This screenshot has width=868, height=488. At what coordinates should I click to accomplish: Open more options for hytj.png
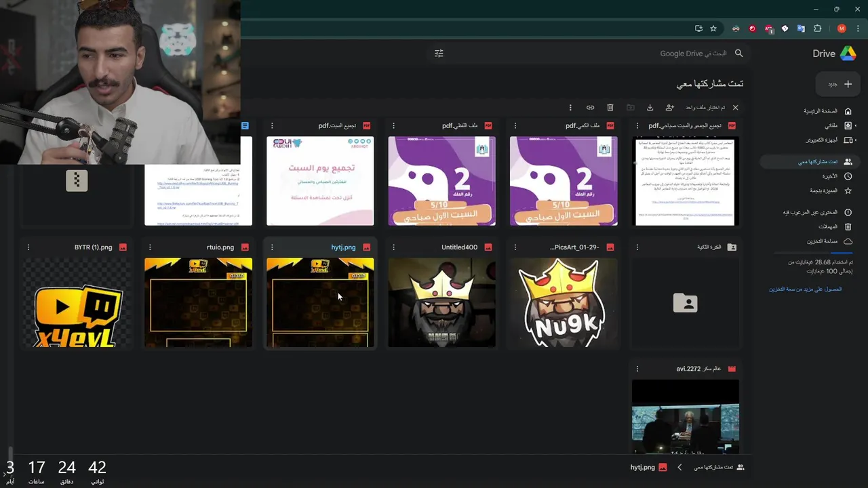(272, 247)
